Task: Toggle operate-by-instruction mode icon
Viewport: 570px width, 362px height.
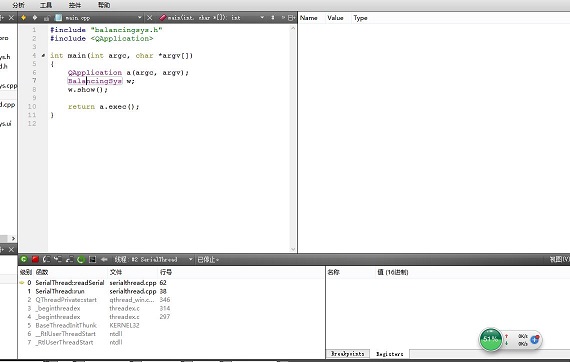Action: click(92, 260)
